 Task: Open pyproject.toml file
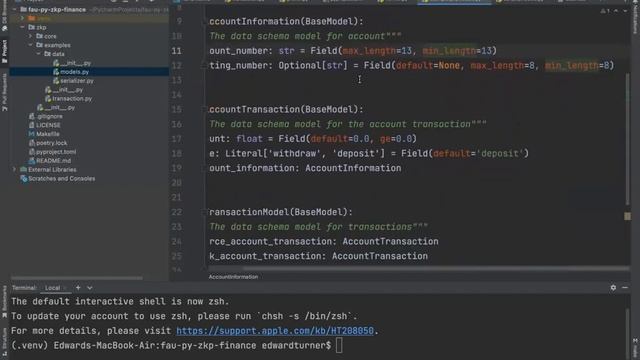(56, 152)
